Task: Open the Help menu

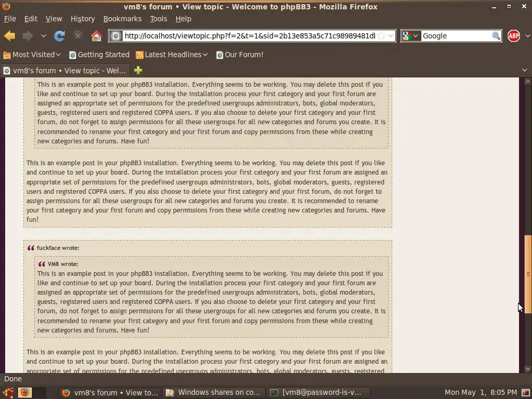Action: coord(183,19)
